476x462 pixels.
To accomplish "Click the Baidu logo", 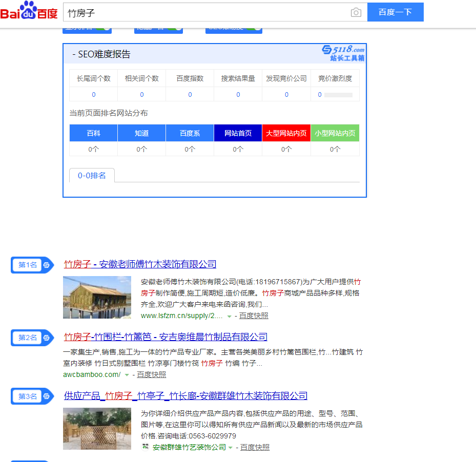I will 29,11.
